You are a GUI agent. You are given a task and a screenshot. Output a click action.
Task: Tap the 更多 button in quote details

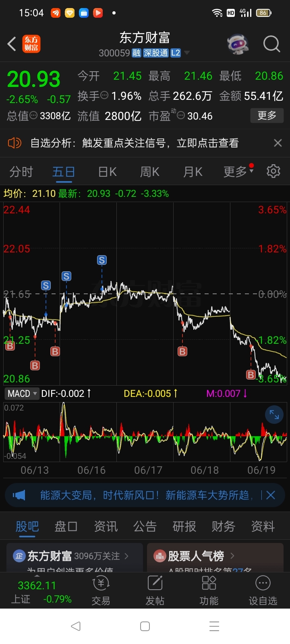click(x=267, y=116)
